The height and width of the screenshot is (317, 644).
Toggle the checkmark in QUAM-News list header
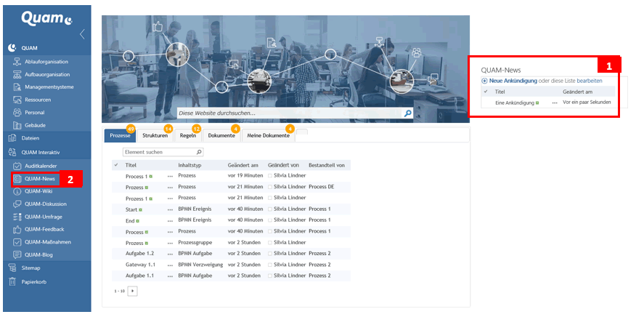[486, 92]
